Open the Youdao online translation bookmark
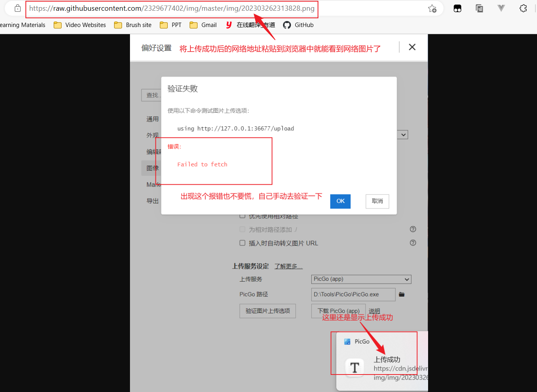Image resolution: width=537 pixels, height=392 pixels. (250, 25)
